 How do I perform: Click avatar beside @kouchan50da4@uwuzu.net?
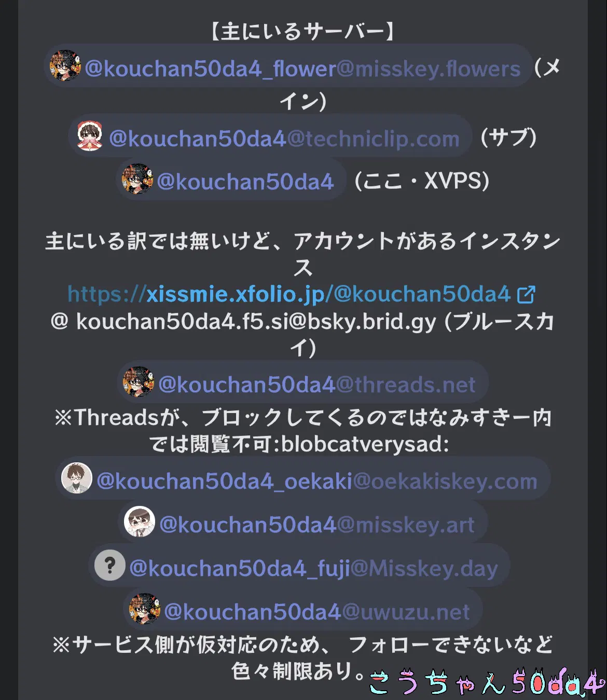tap(145, 609)
